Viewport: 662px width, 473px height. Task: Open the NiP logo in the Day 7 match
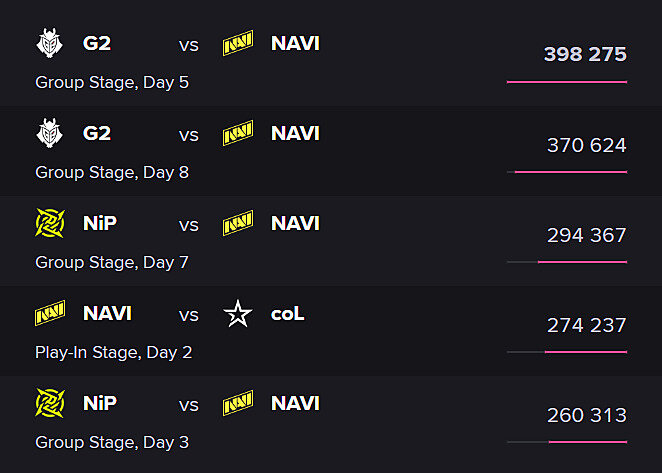[x=50, y=224]
